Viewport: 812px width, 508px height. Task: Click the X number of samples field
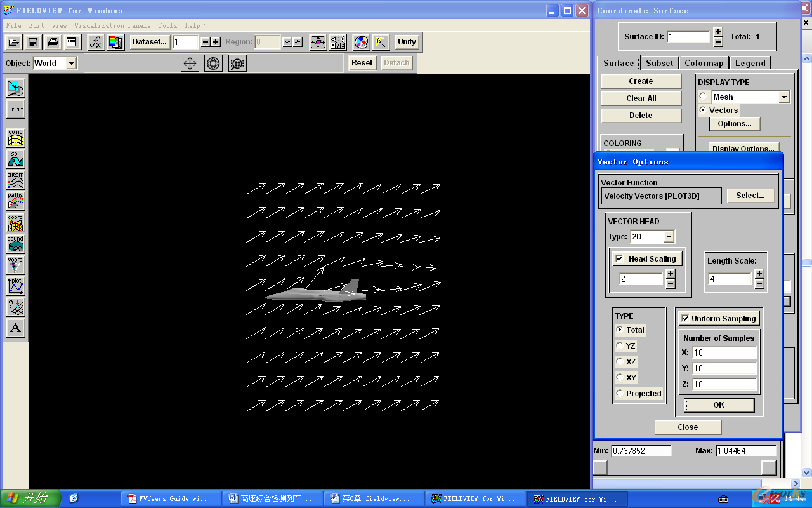click(x=724, y=352)
